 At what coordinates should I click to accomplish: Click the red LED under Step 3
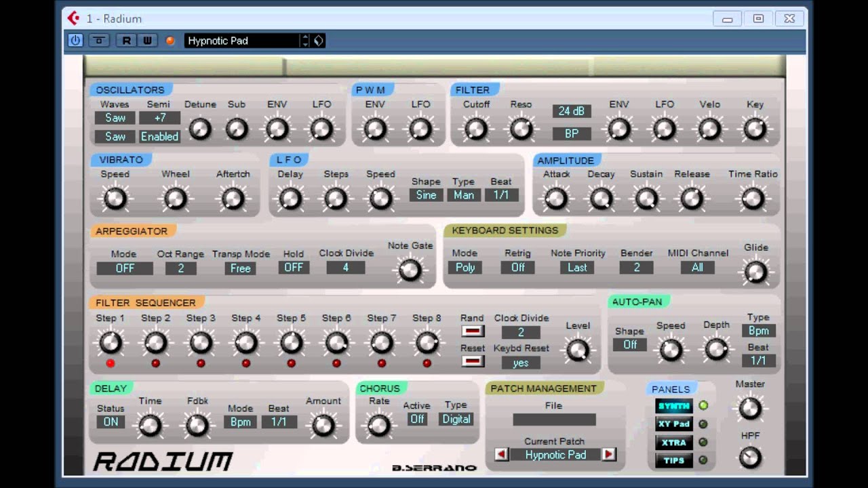[x=201, y=363]
